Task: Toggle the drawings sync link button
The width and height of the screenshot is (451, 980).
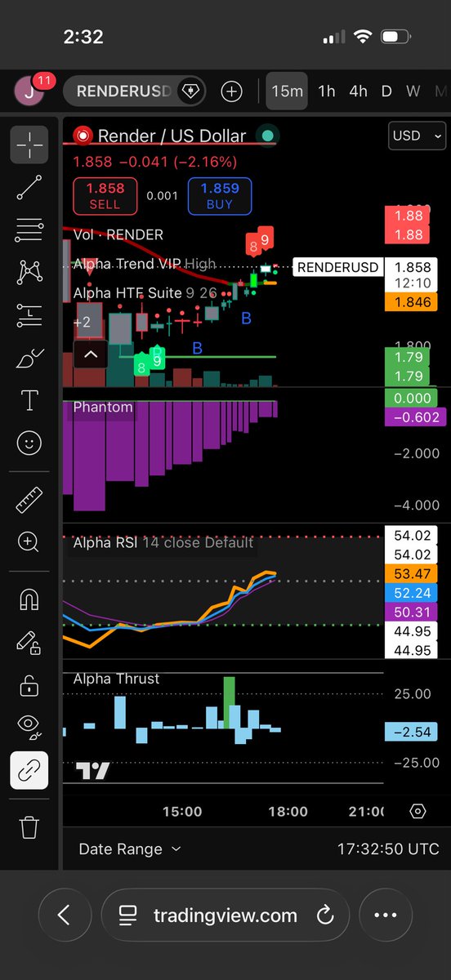Action: click(x=29, y=770)
